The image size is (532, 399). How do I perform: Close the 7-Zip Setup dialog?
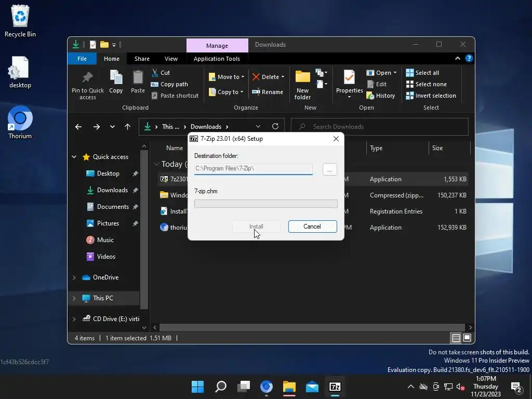point(336,139)
